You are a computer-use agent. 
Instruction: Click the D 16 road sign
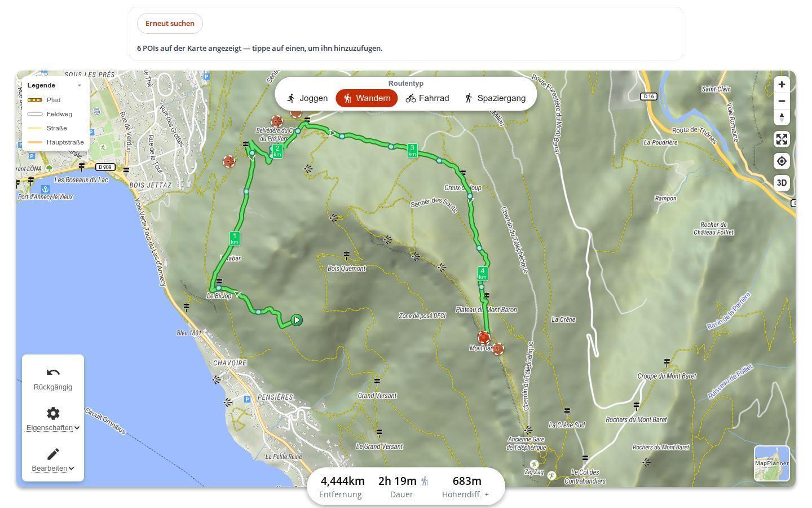tap(648, 97)
